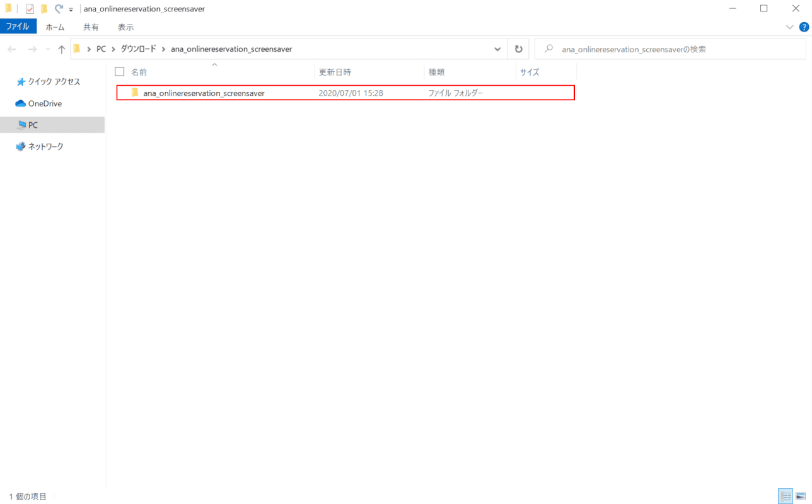Open OneDrive in the navigation pane

(x=39, y=103)
